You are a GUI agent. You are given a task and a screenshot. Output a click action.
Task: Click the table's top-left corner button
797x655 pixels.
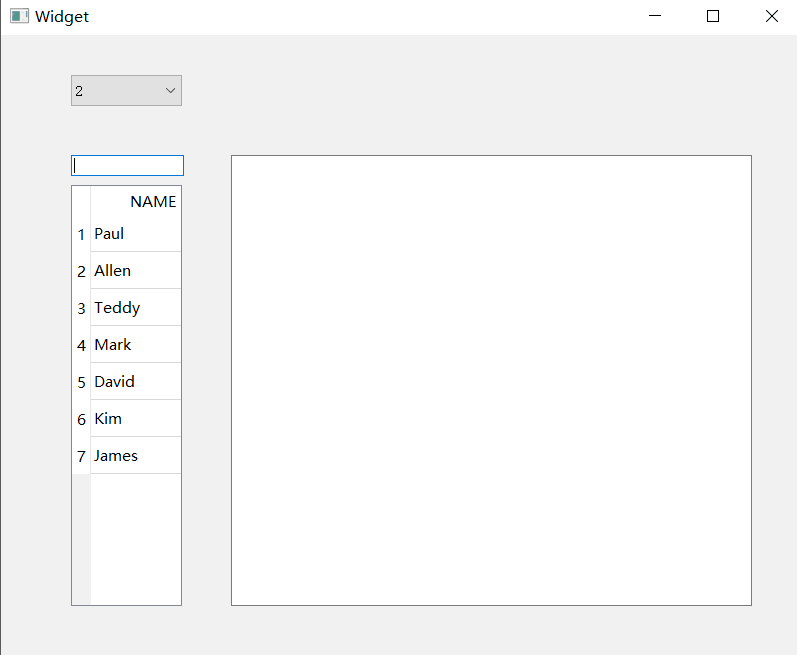[x=81, y=201]
